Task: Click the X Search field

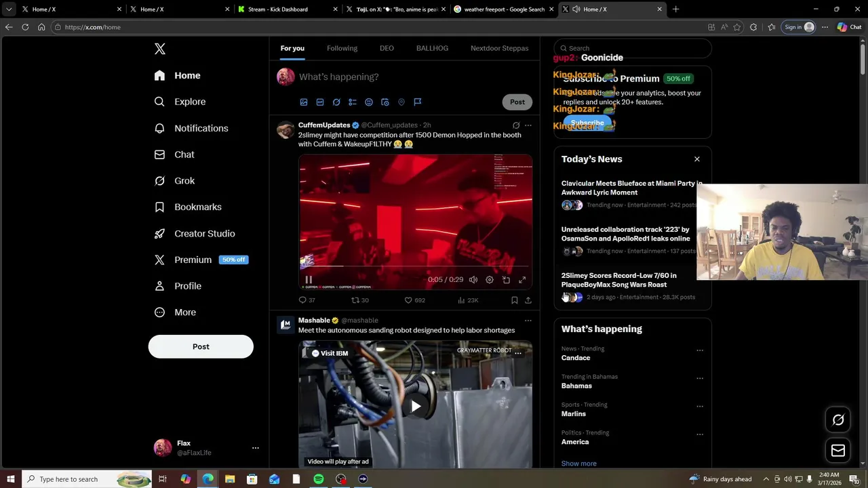Action: pos(633,48)
